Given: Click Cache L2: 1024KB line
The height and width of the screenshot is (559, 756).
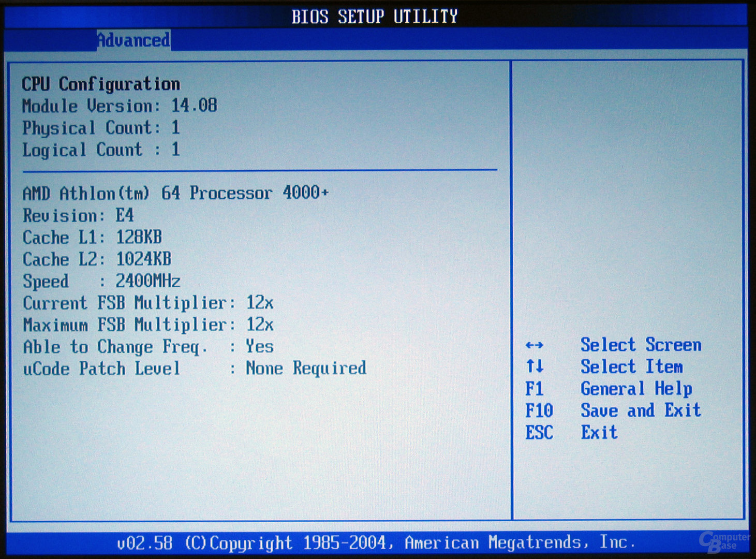Looking at the screenshot, I should point(97,259).
